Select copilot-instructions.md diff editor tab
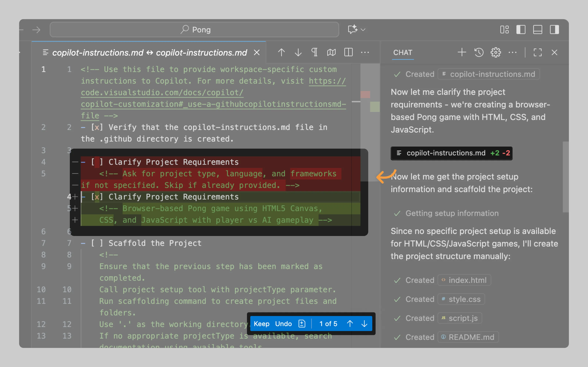588x367 pixels. pyautogui.click(x=149, y=52)
